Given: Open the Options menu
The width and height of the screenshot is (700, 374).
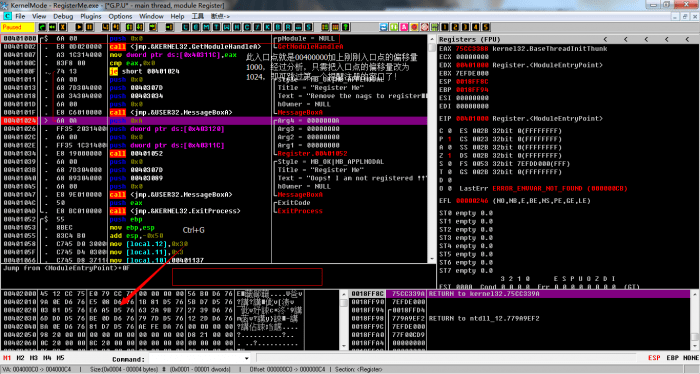Looking at the screenshot, I should pyautogui.click(x=120, y=16).
